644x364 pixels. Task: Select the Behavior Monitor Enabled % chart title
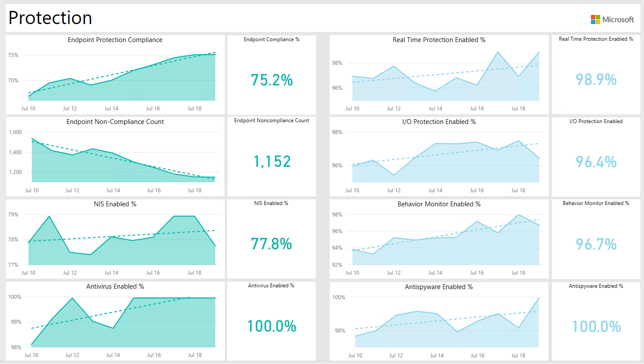439,204
